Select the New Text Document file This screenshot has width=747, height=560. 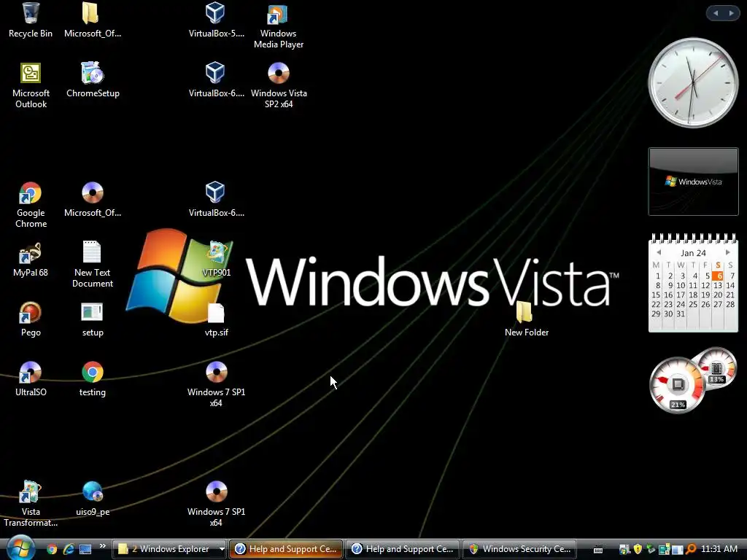coord(93,265)
